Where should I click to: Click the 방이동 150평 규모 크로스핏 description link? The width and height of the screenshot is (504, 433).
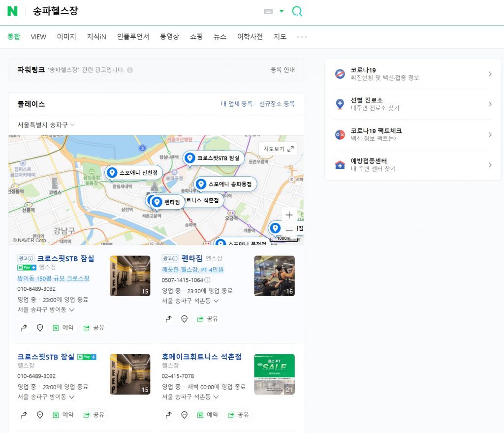tap(53, 278)
